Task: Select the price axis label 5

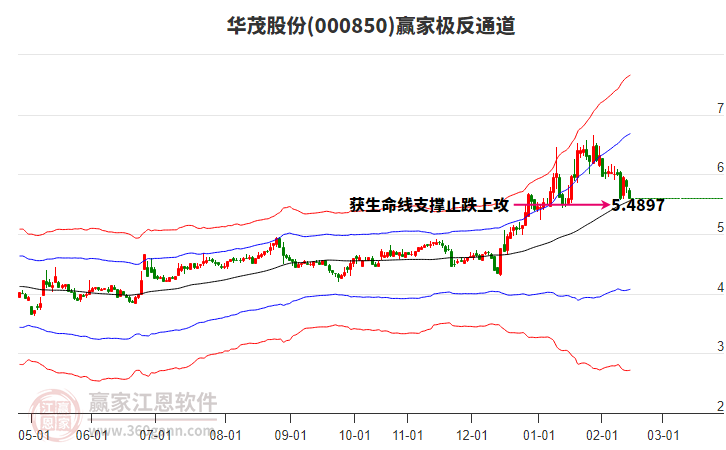Action: [x=720, y=227]
